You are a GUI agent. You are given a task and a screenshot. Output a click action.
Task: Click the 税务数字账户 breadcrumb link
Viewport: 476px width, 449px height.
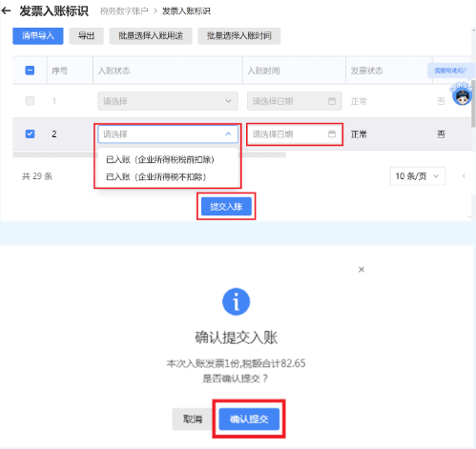(124, 11)
